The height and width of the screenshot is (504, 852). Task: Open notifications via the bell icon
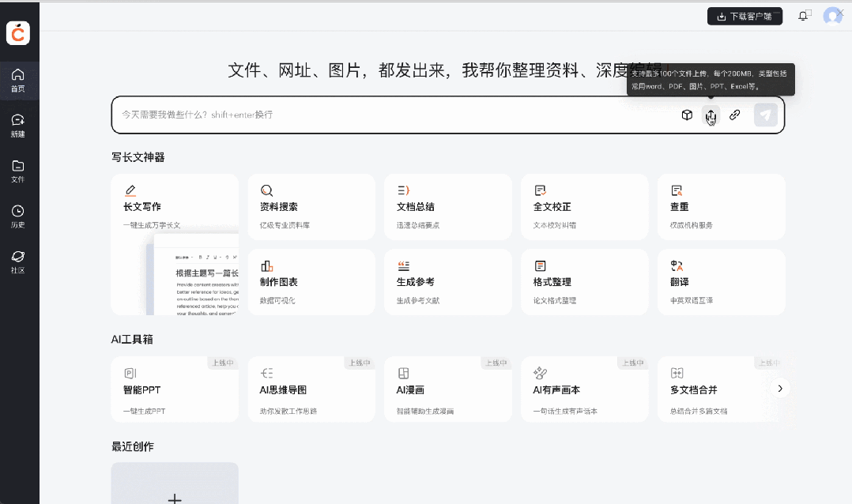[x=804, y=15]
